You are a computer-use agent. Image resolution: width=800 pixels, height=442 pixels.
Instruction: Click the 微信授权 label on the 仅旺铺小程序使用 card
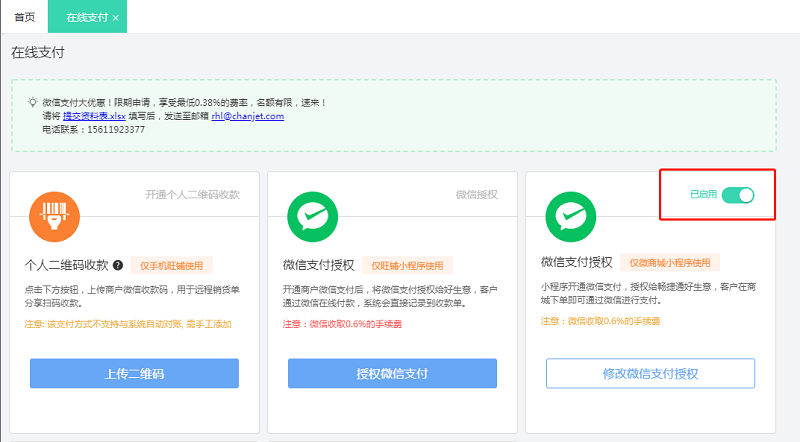(x=477, y=194)
